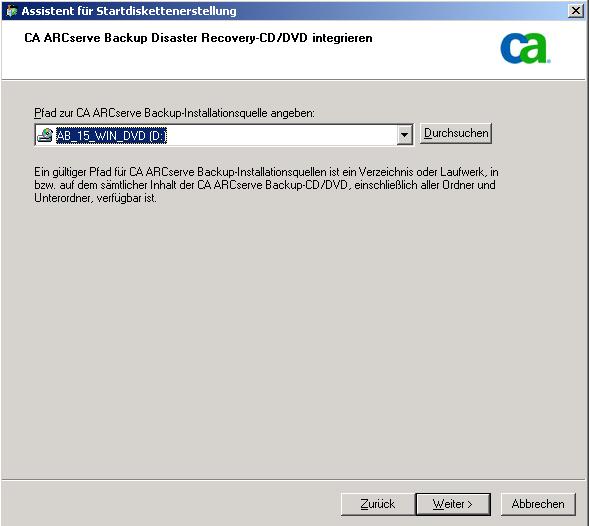Click the wizard icon in the title bar
The image size is (589, 526).
[x=11, y=11]
